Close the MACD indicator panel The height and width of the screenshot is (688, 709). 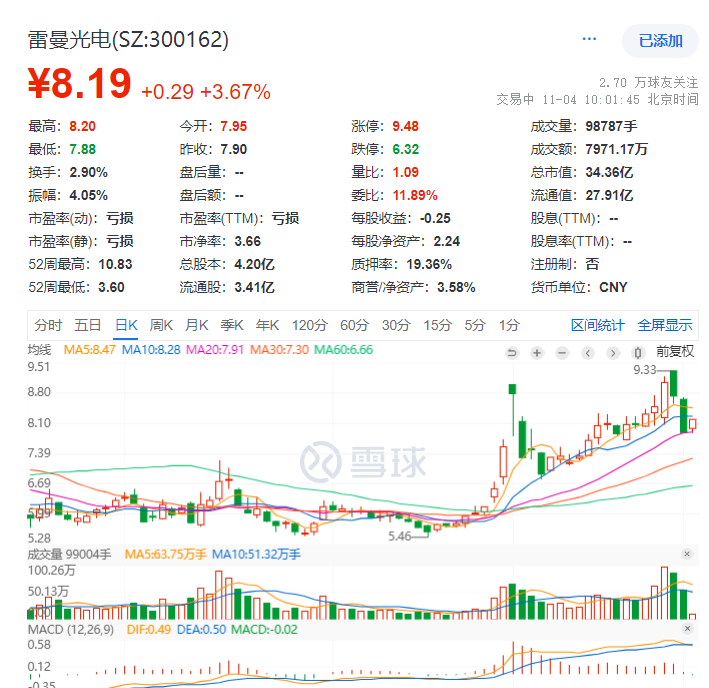click(x=687, y=628)
